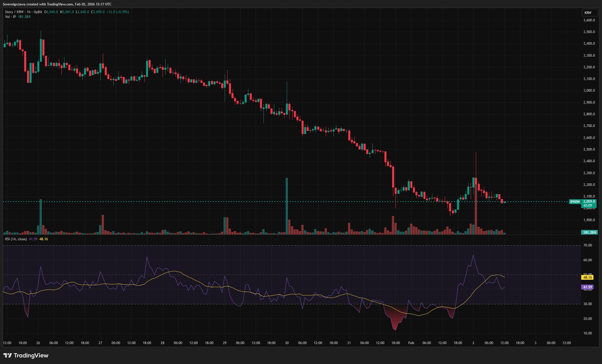Click the green 181.38K volume axis label
Screen dimensions: 602x364
coord(589,232)
